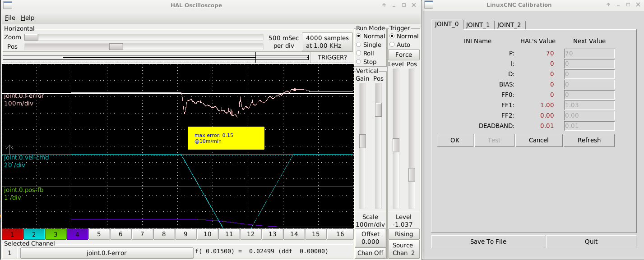Click the FF2 next value field
Screen dimensions: 644x260
click(589, 115)
